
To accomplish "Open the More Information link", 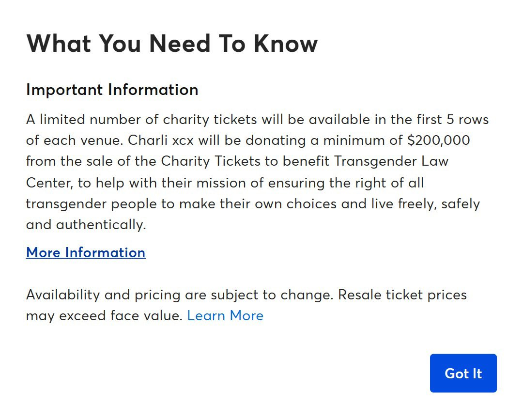I will point(86,252).
